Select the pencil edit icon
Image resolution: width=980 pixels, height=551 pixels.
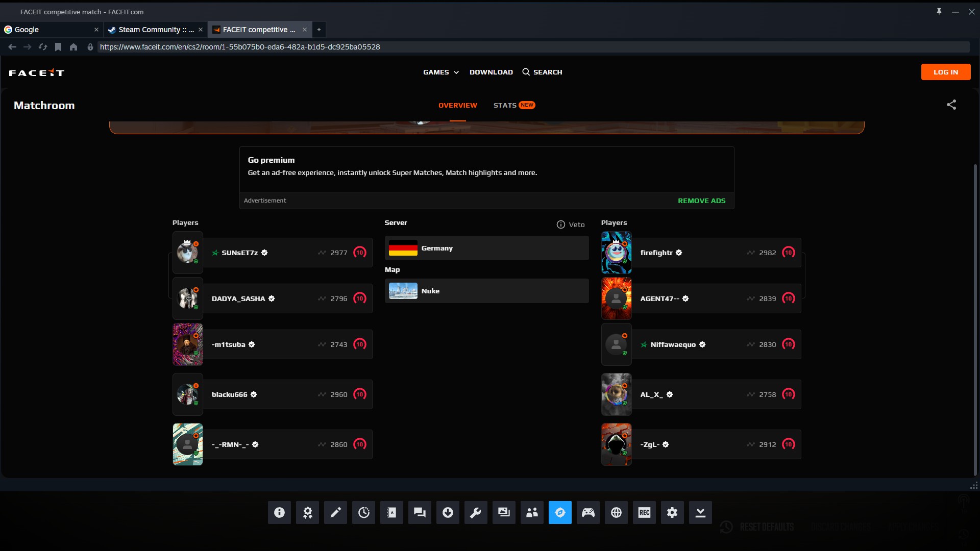(x=335, y=512)
